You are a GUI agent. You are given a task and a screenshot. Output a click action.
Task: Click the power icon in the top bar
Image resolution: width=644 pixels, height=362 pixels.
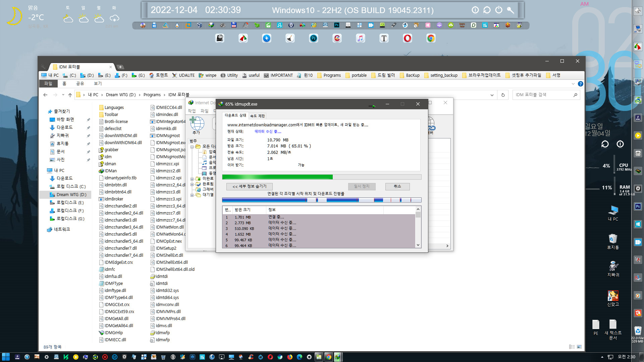coord(499,10)
